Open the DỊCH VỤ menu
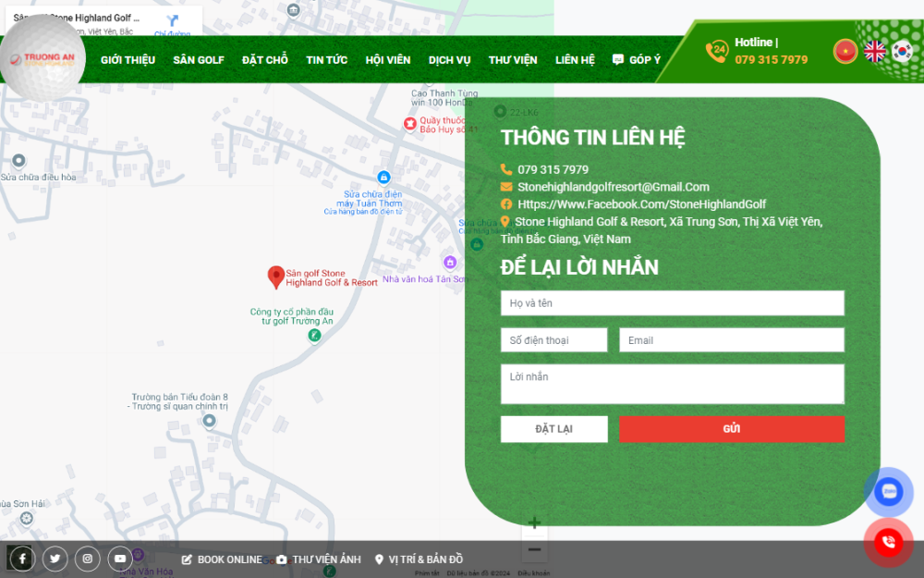This screenshot has width=924, height=578. 450,59
